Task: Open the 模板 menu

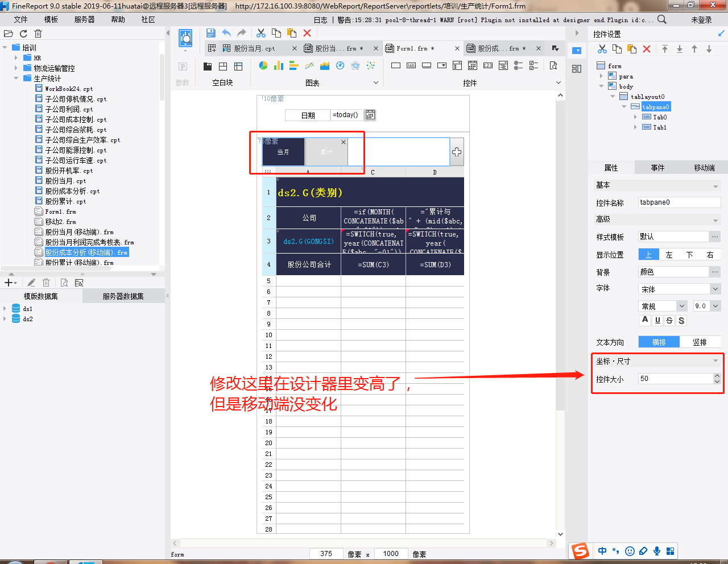Action: [51, 19]
